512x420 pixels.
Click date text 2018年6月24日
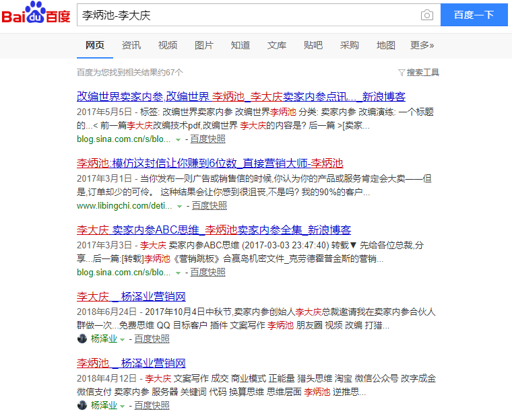106,312
